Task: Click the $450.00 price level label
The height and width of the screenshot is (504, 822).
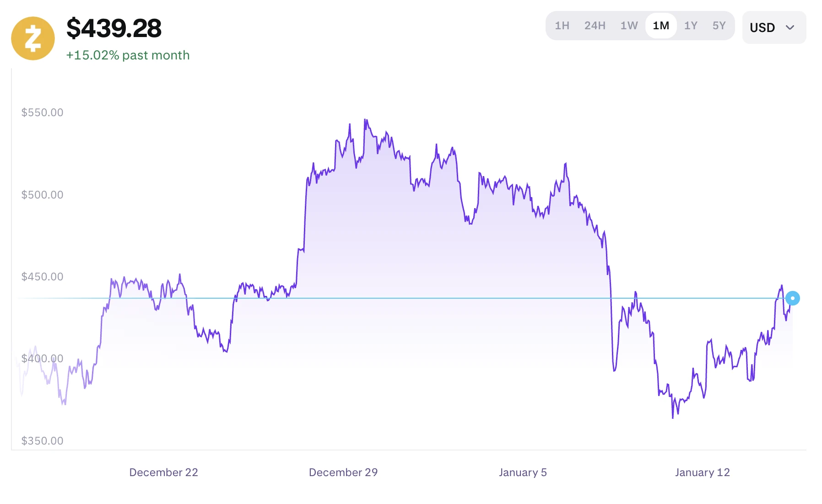Action: tap(42, 277)
